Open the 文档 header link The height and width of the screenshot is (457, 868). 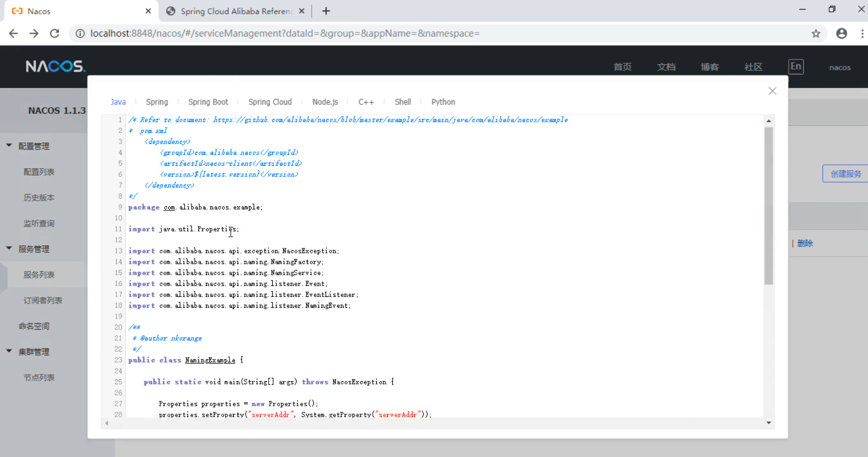coord(666,67)
